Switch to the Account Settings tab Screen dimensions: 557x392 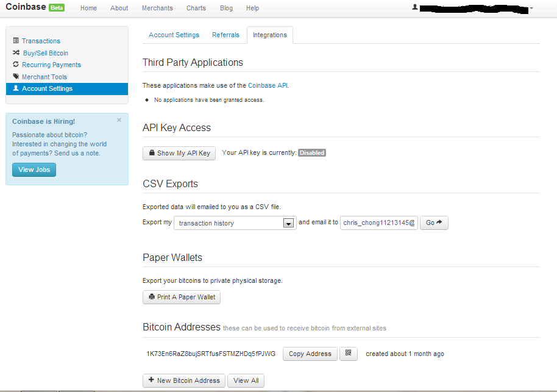pos(174,35)
